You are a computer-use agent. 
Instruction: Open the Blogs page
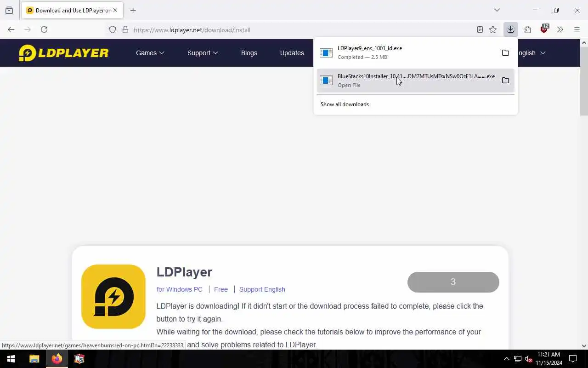point(249,53)
